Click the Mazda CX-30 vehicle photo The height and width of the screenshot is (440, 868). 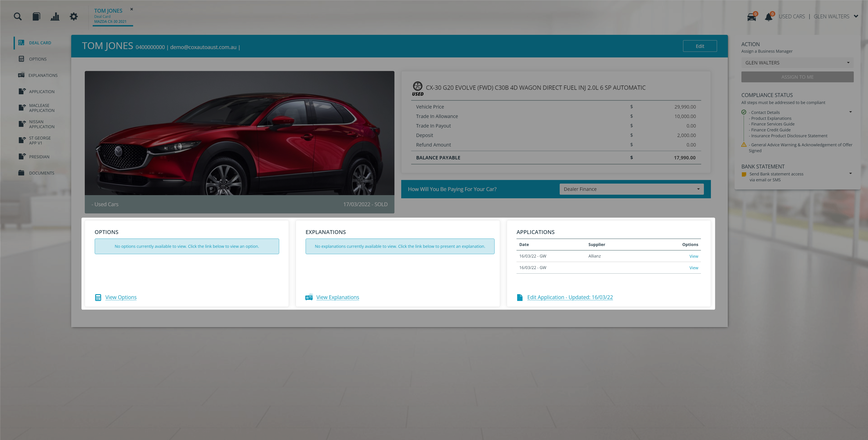coord(239,133)
